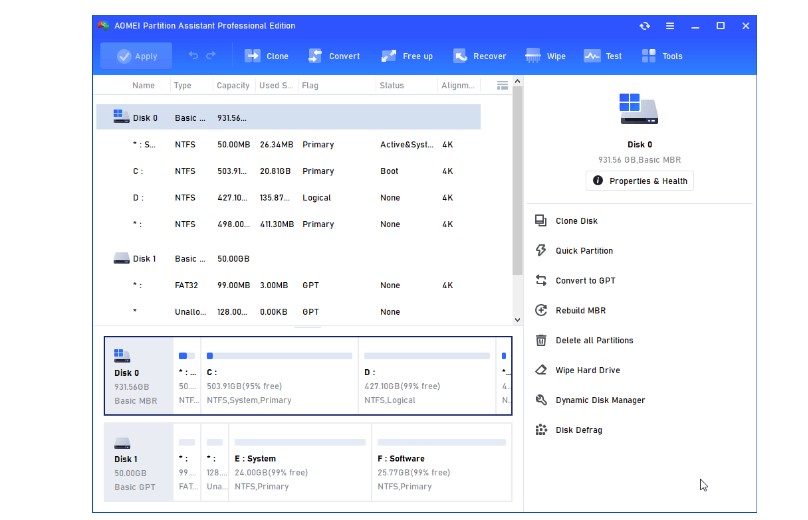Choose Clone Disk operation text
This screenshot has width=808, height=520.
pos(577,221)
